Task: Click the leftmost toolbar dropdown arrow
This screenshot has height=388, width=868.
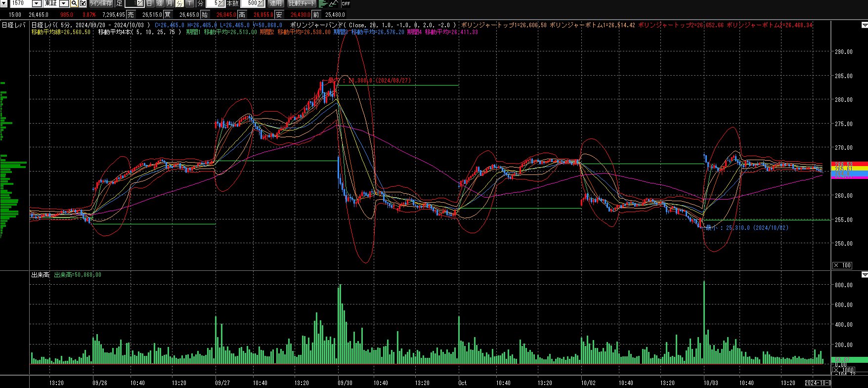Action: point(3,3)
